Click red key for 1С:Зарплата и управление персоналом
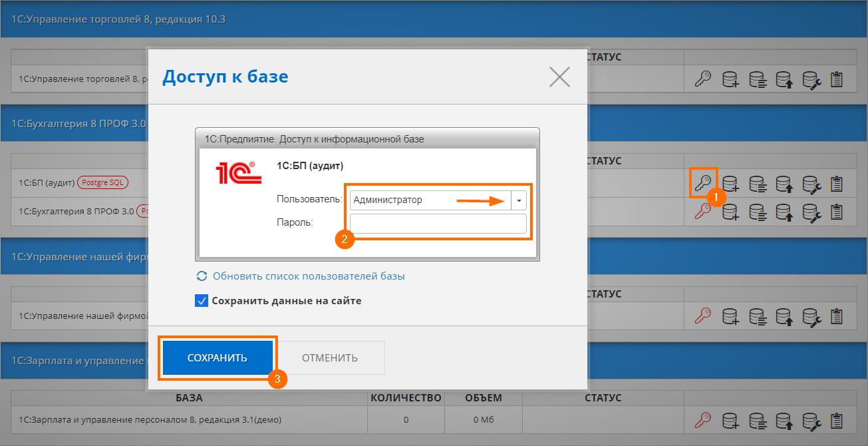The width and height of the screenshot is (868, 446). [703, 420]
